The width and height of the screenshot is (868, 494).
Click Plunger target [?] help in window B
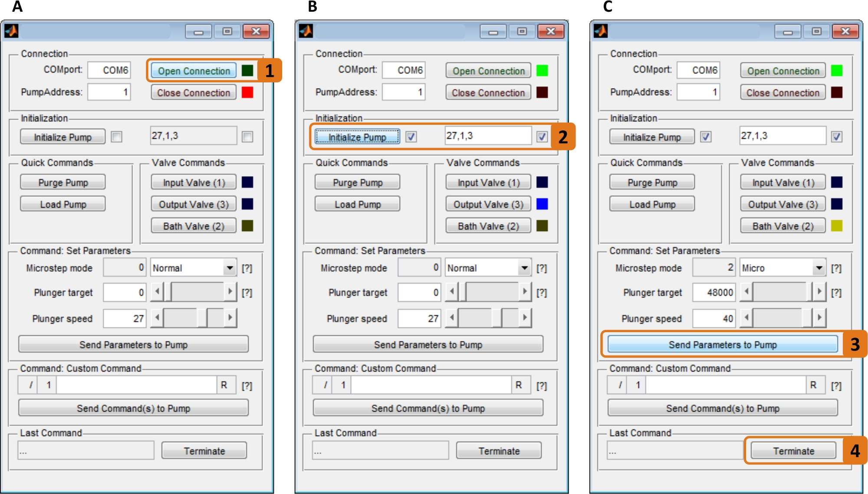tap(541, 293)
